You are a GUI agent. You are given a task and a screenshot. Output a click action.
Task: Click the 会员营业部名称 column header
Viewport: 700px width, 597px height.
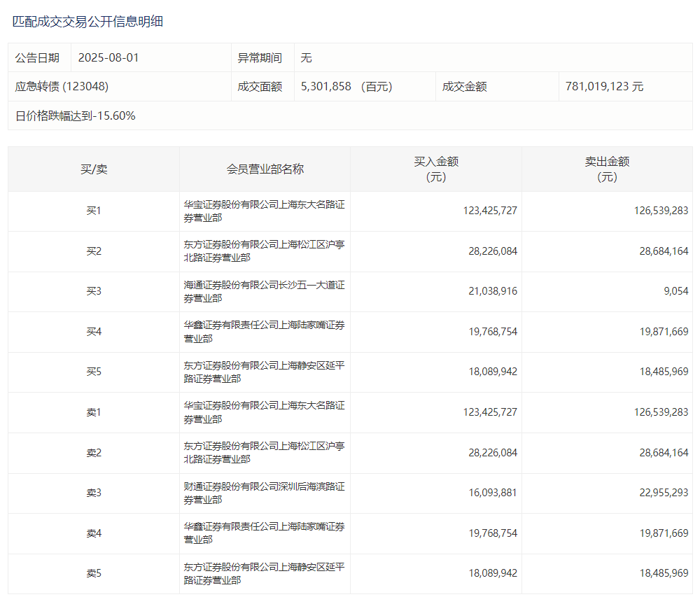tap(265, 169)
